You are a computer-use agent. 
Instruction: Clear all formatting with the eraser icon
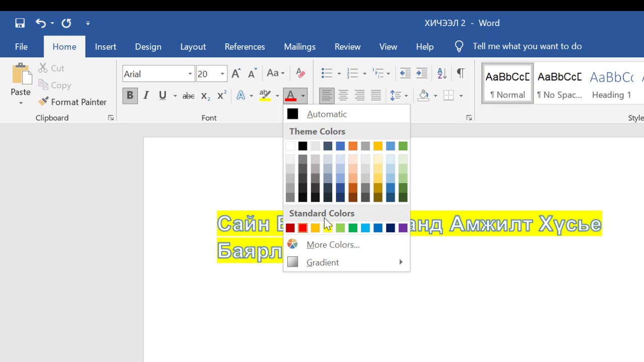coord(301,73)
